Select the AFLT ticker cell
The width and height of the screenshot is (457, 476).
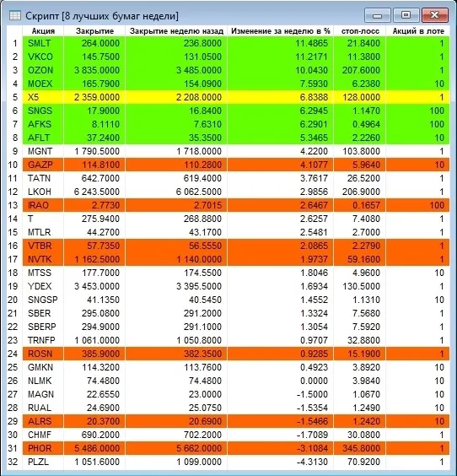43,138
